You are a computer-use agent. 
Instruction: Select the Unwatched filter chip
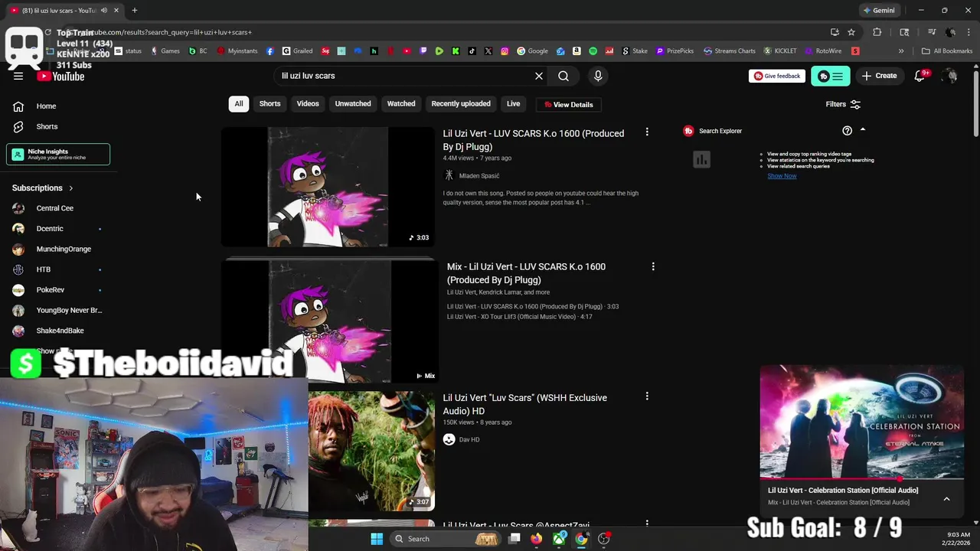[x=353, y=104]
